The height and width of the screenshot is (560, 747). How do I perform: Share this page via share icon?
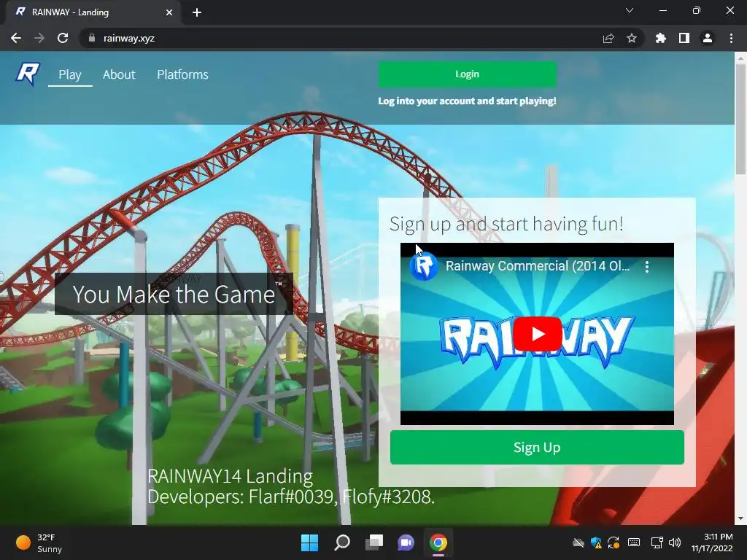point(608,38)
